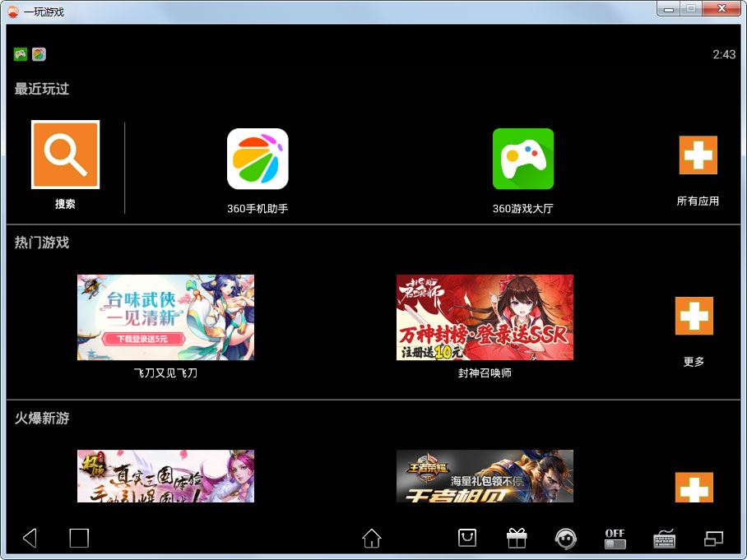The height and width of the screenshot is (560, 747).
Task: Open 所有应用 with the plus icon
Action: (698, 155)
